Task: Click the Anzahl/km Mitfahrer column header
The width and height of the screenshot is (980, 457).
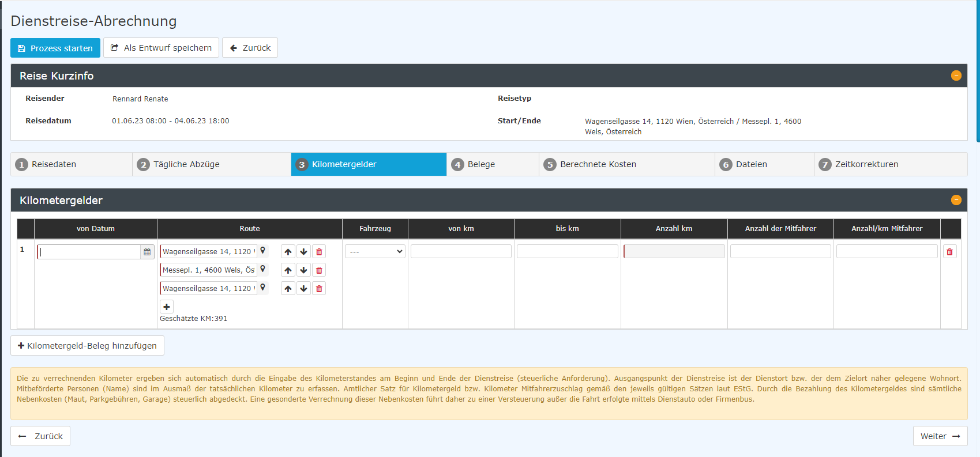Action: pos(887,229)
